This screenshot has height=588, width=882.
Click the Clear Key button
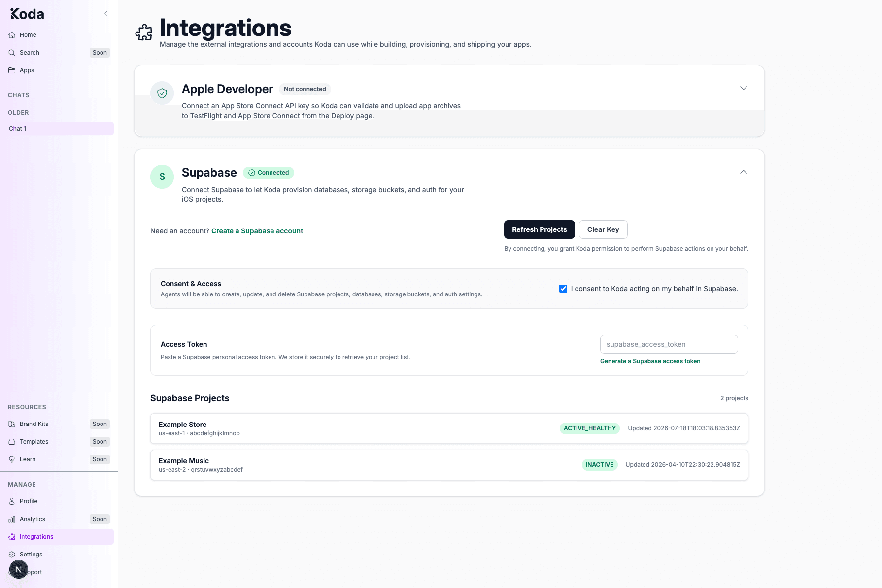(x=603, y=229)
